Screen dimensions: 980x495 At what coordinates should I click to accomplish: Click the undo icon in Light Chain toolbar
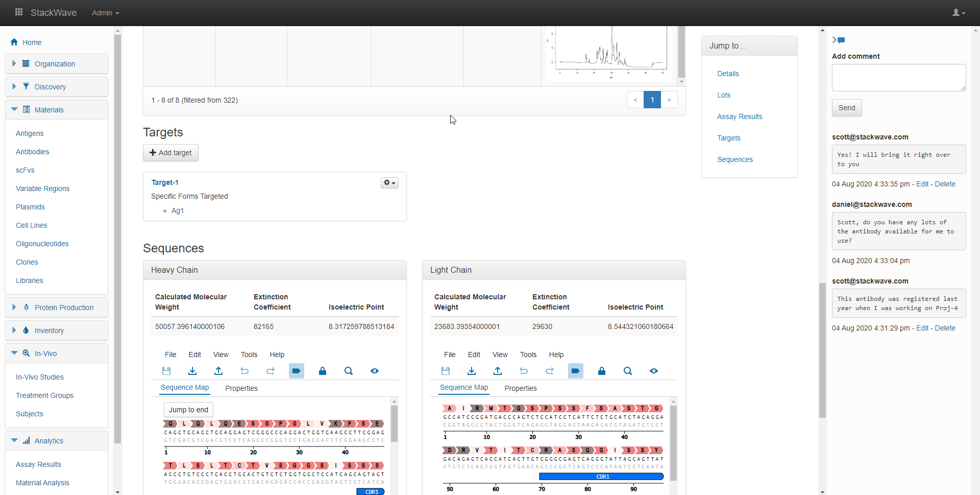(524, 371)
